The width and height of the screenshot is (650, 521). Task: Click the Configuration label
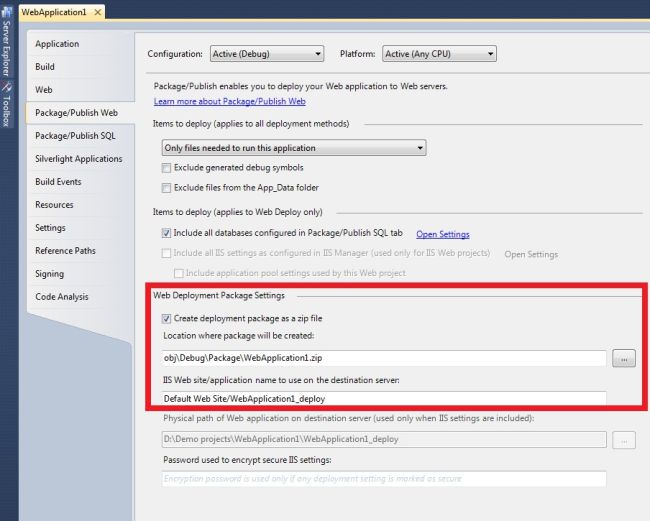tap(175, 54)
